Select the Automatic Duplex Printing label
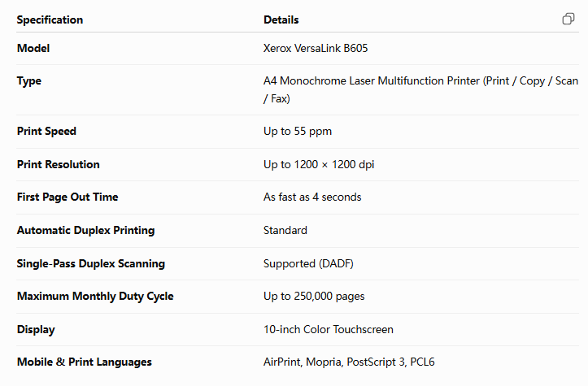This screenshot has width=588, height=386. tap(85, 231)
